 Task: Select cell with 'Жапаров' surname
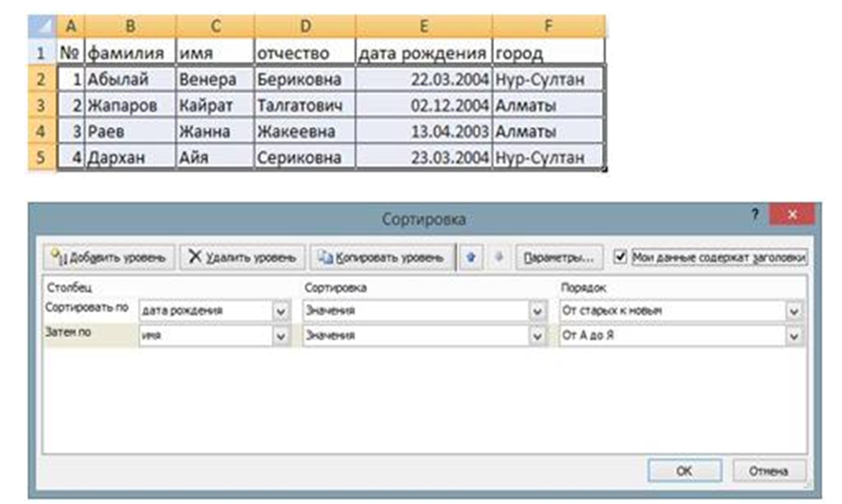[128, 105]
